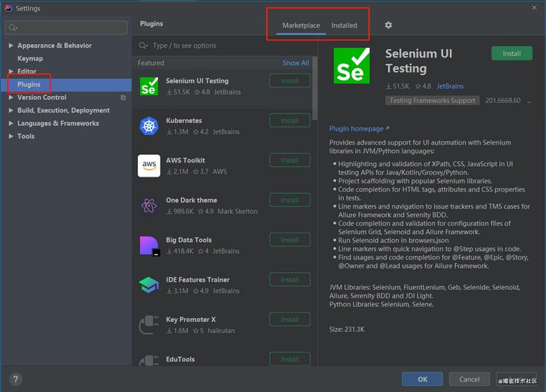Click the Big Data Tools plugin icon
This screenshot has height=392, width=546.
150,246
